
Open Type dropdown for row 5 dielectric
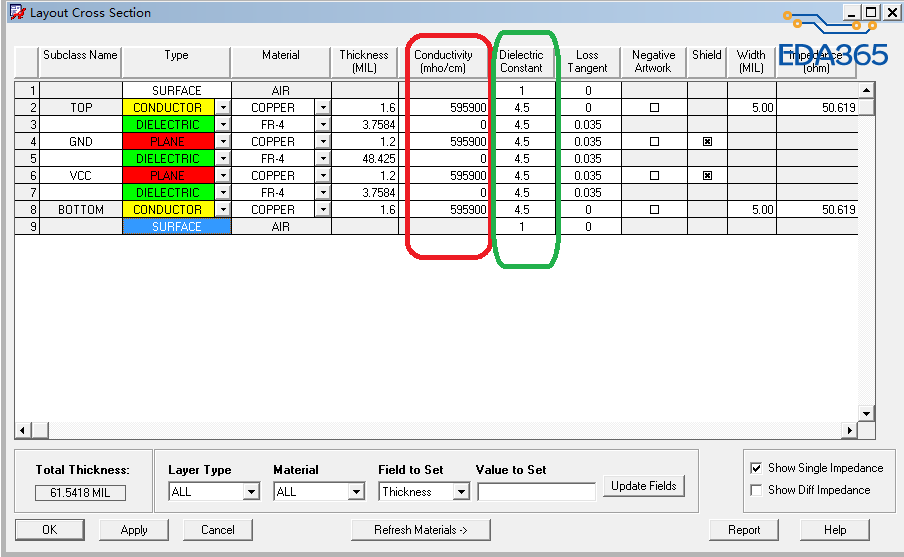[223, 159]
